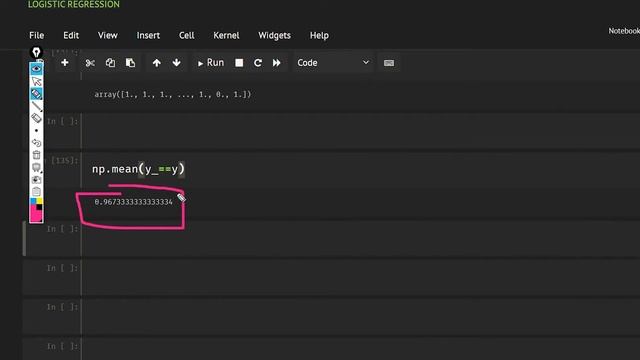Screen dimensions: 640x360
Task: Open the Insert menu
Action: (x=148, y=36)
